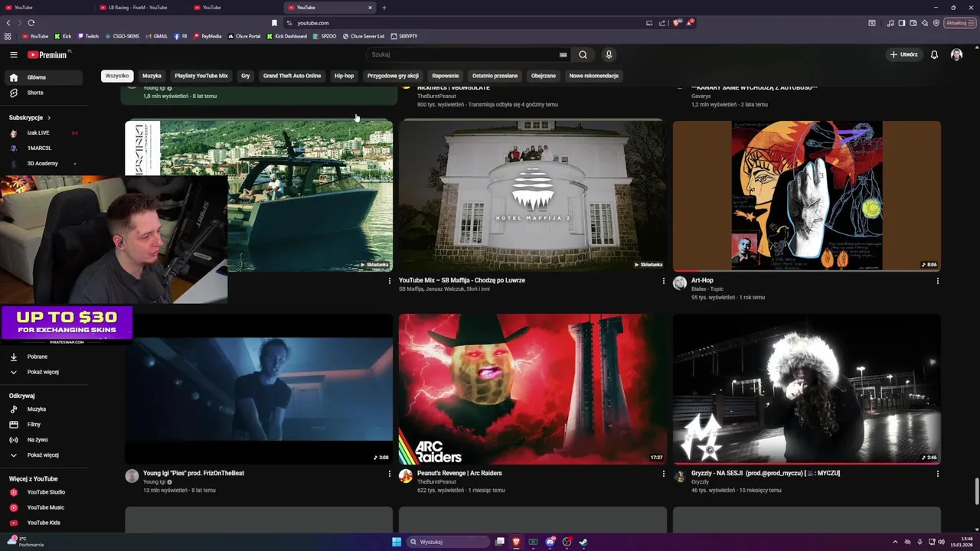The image size is (980, 551).
Task: Expand Pokaż więcej below Pobrane
Action: (44, 372)
